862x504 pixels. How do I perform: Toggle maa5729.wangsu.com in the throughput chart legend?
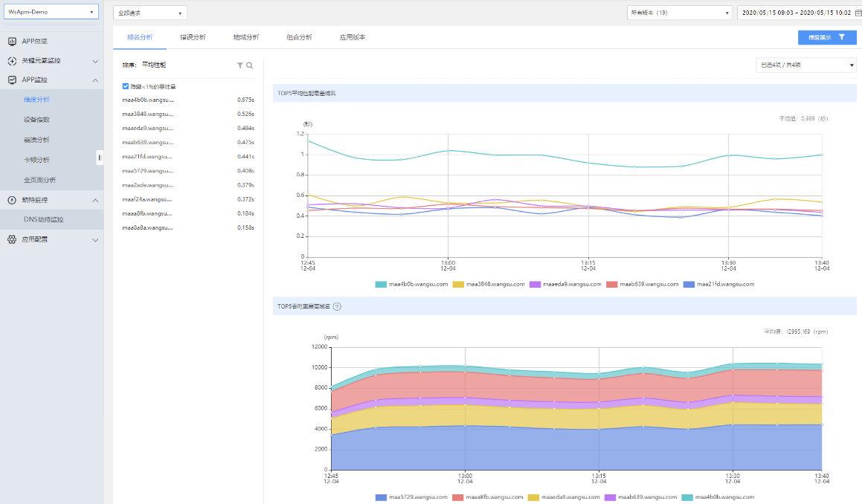(x=411, y=497)
